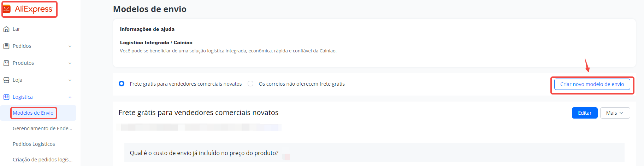Viewport: 644px width, 166px height.
Task: Click the Loja store icon
Action: [x=6, y=80]
